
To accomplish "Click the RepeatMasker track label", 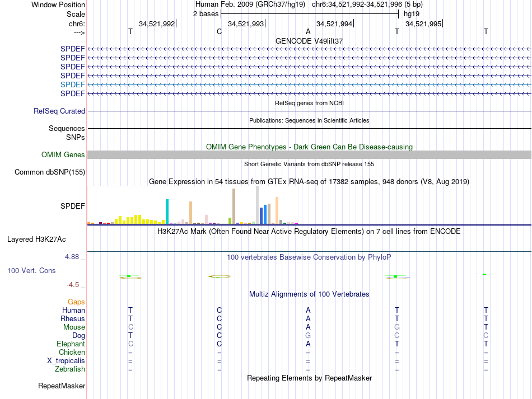I will point(62,386).
